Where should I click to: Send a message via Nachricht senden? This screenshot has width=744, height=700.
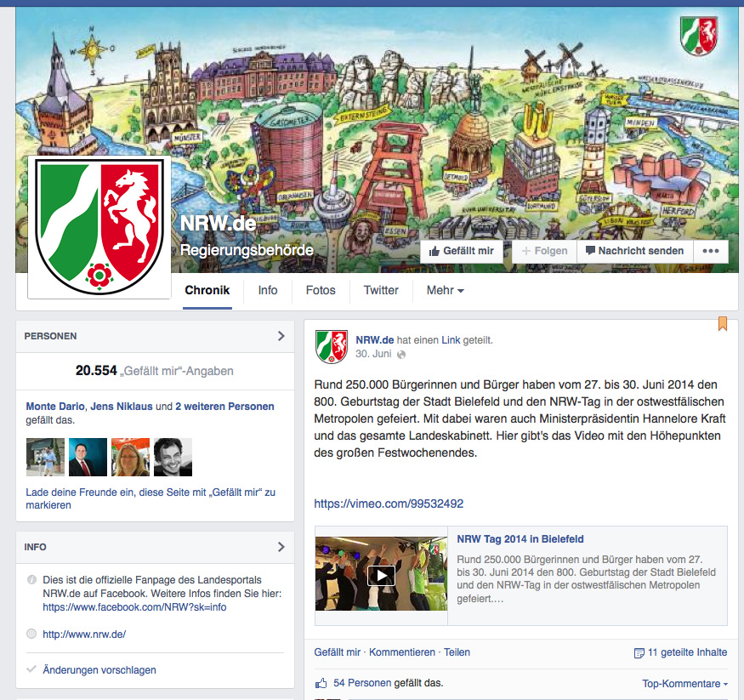pyautogui.click(x=635, y=251)
